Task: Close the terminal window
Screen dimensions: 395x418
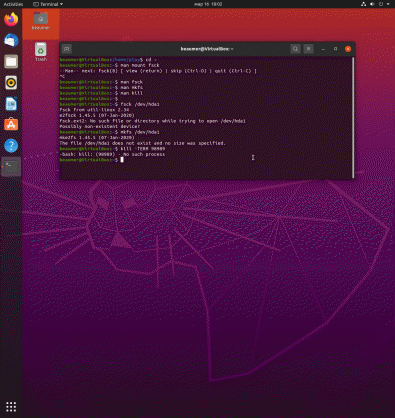Action: 348,49
